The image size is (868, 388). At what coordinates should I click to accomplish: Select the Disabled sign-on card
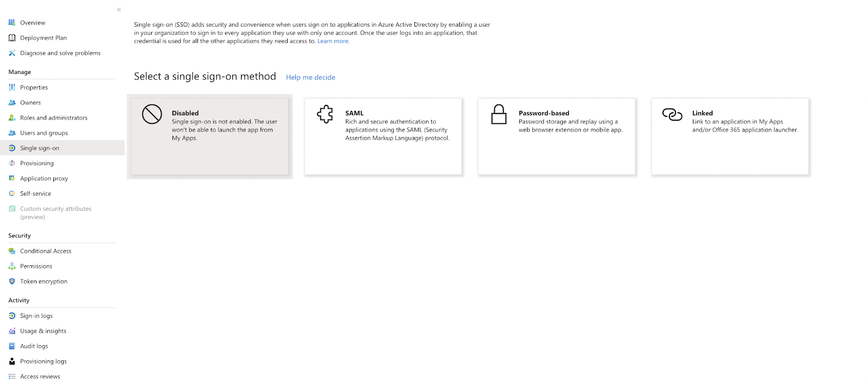pos(210,136)
